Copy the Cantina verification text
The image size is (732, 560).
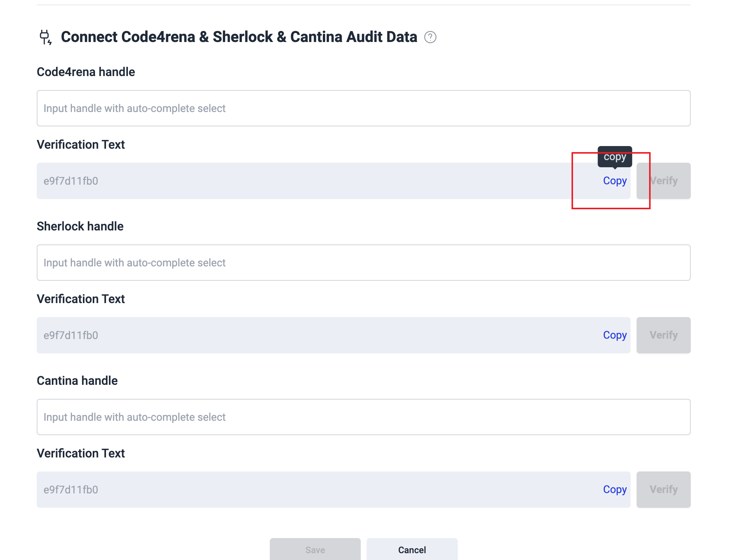pos(615,490)
